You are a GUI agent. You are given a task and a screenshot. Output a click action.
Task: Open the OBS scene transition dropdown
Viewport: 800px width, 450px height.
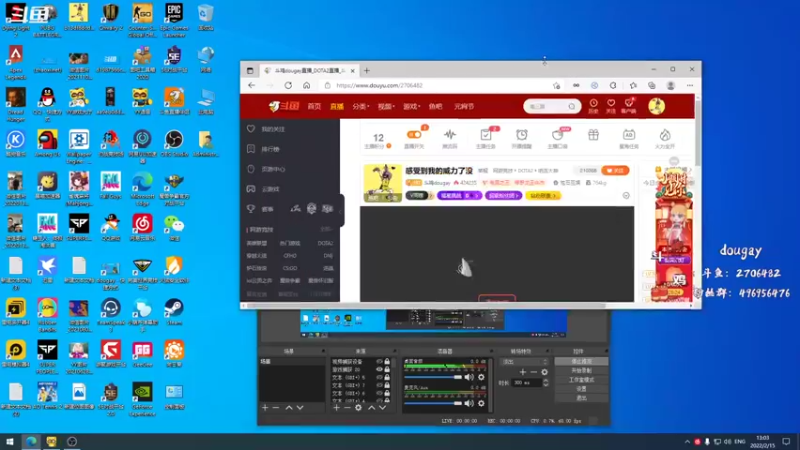pyautogui.click(x=524, y=362)
